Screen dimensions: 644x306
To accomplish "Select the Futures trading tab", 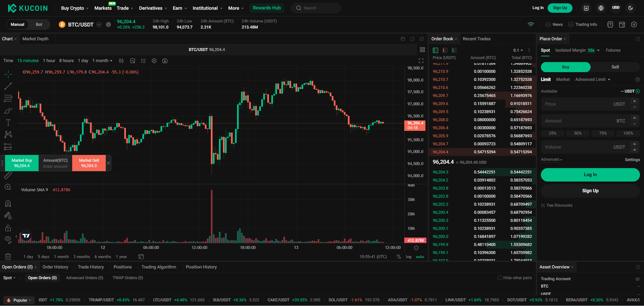I will (x=613, y=50).
